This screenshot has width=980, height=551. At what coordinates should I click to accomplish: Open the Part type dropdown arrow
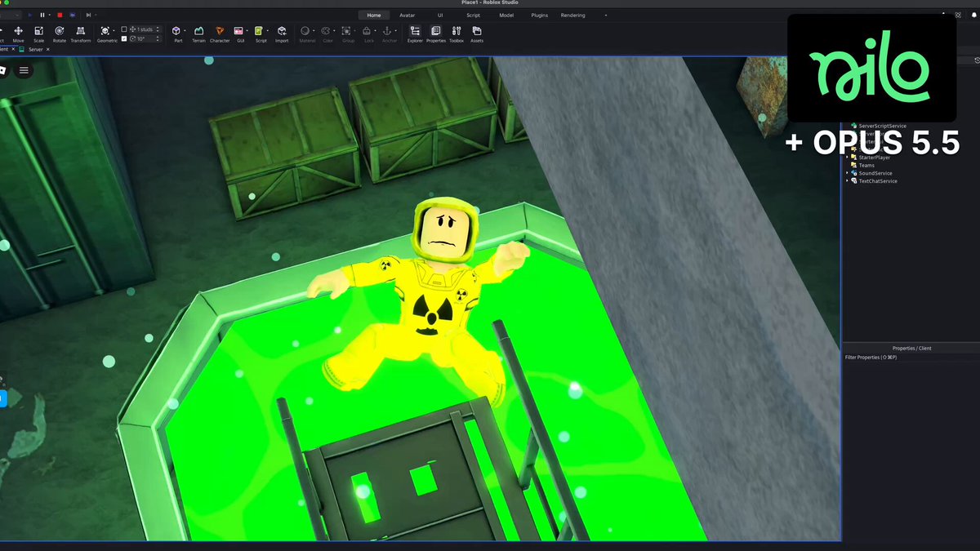pos(185,31)
